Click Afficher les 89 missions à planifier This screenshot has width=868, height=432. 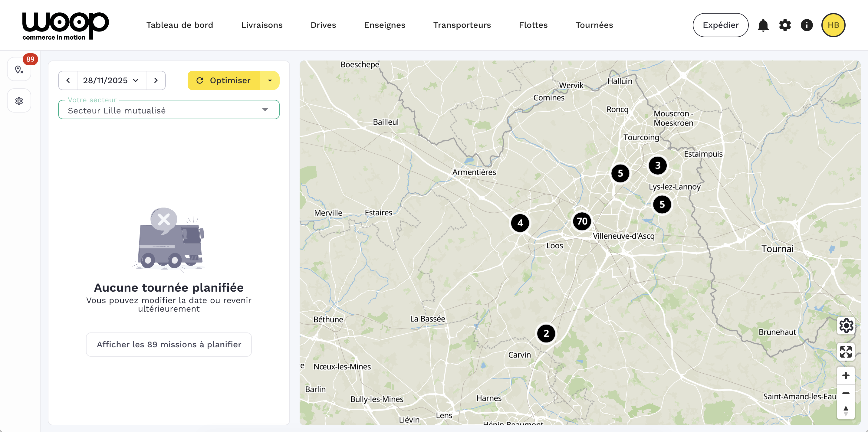(169, 345)
